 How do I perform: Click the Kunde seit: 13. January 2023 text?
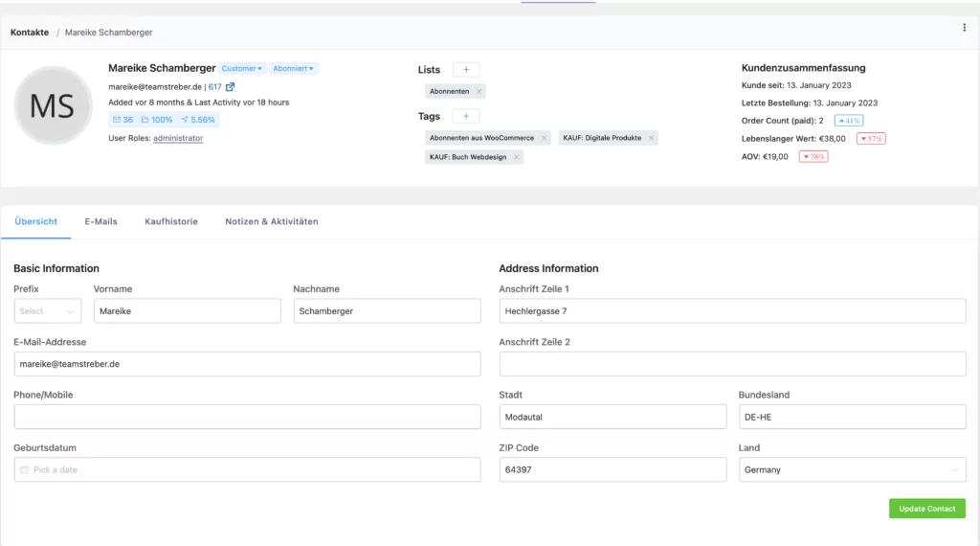796,85
